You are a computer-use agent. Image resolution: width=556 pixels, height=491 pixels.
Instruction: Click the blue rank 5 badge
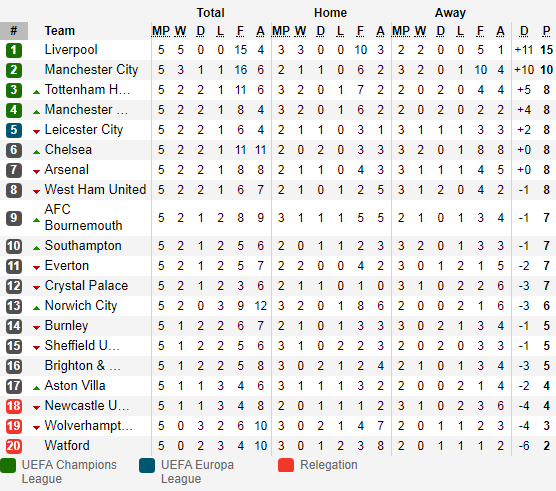[14, 130]
